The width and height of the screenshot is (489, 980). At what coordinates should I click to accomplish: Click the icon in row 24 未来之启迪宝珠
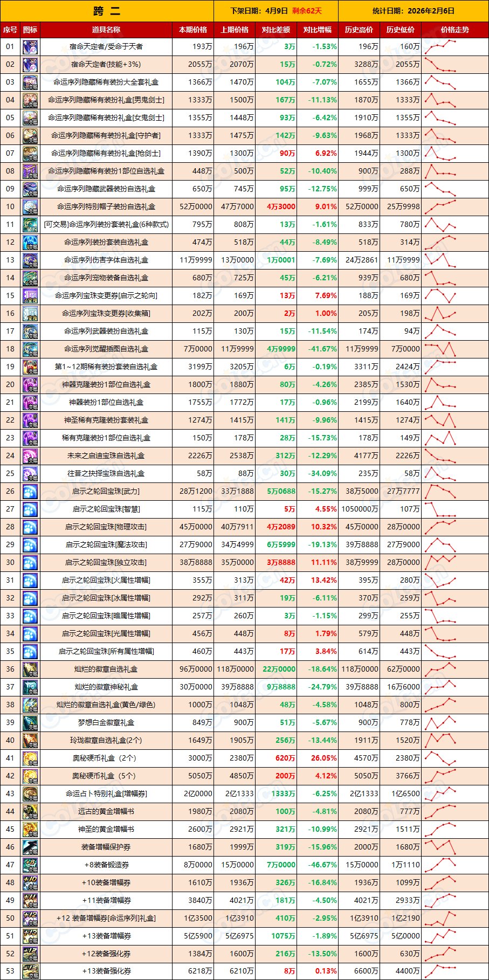pyautogui.click(x=30, y=456)
